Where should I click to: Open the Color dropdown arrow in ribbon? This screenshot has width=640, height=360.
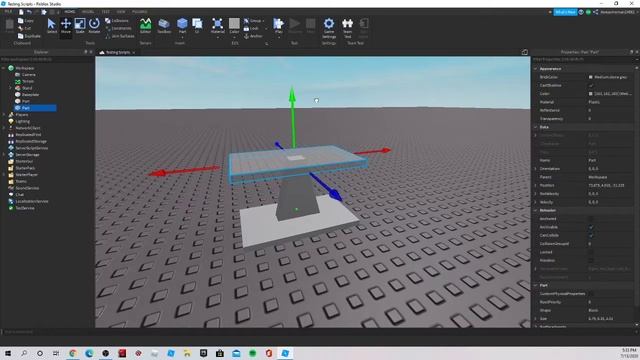[234, 37]
